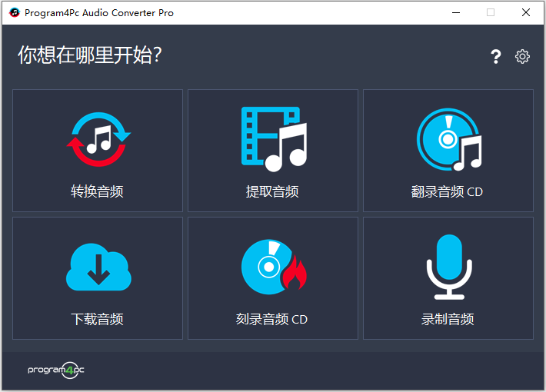This screenshot has height=392, width=546.
Task: Select the 提取音频 label
Action: [x=273, y=191]
